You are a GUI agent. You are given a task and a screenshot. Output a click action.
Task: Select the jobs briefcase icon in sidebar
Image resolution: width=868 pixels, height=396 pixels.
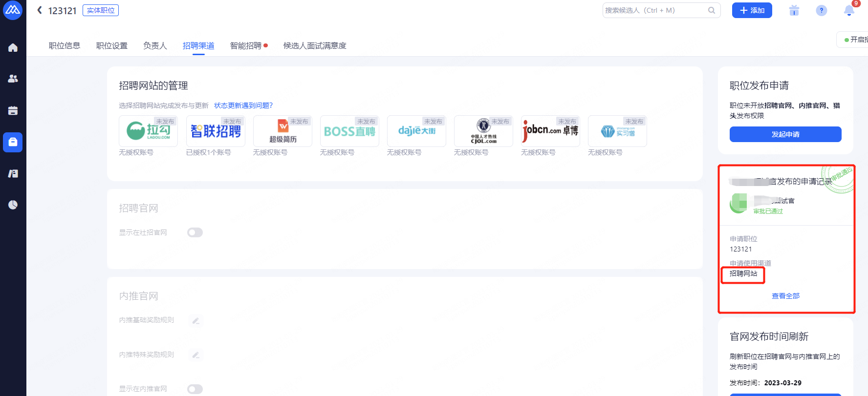13,142
